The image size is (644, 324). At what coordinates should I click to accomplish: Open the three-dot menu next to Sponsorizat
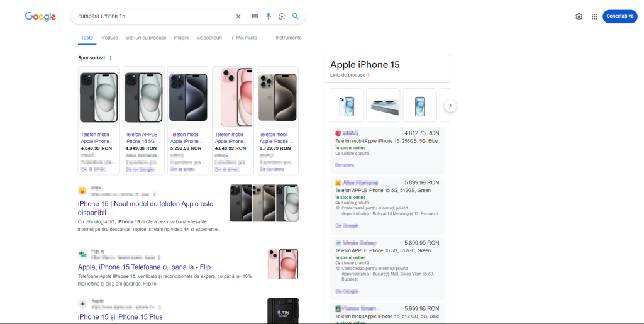pos(111,58)
